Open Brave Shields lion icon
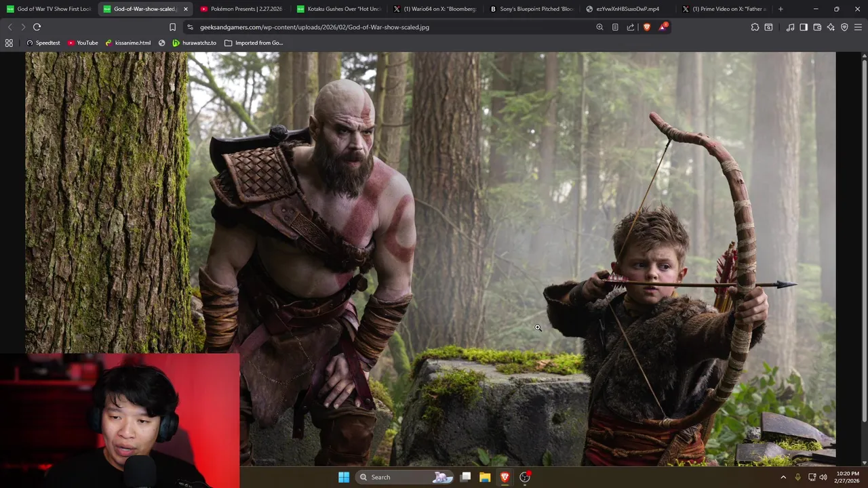The height and width of the screenshot is (488, 868). click(x=646, y=27)
